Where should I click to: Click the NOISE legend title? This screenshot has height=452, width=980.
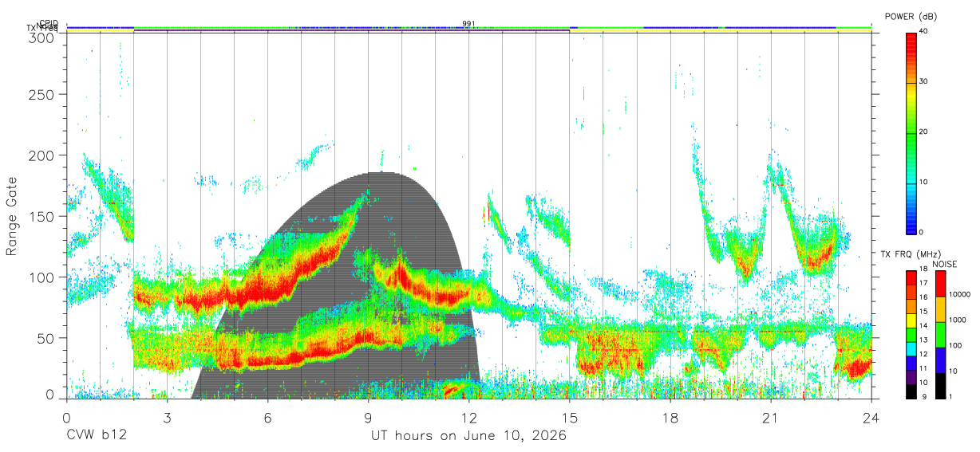coord(944,264)
